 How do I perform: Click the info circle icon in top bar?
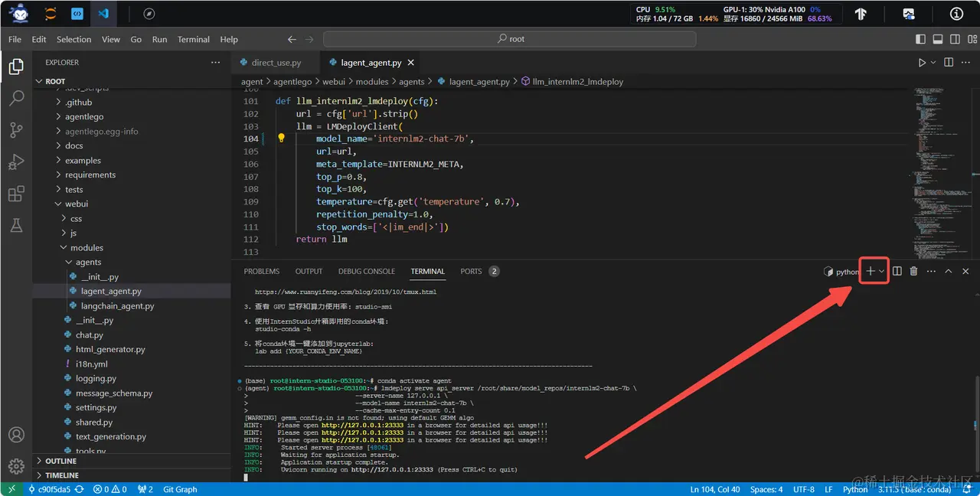pos(956,14)
